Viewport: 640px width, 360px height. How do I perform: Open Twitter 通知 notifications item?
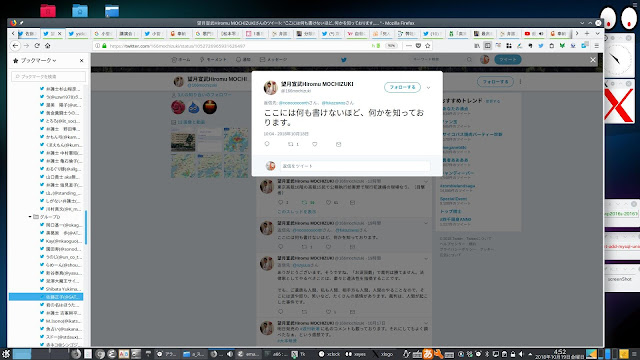[243, 60]
